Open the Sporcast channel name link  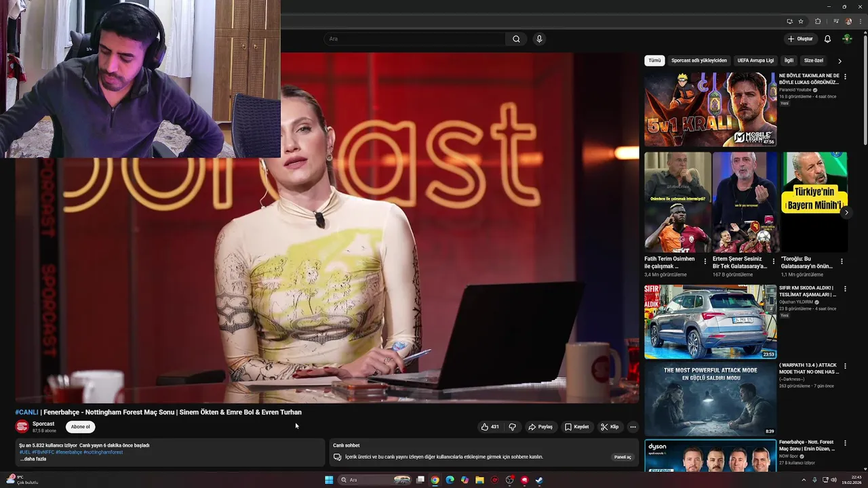(43, 424)
